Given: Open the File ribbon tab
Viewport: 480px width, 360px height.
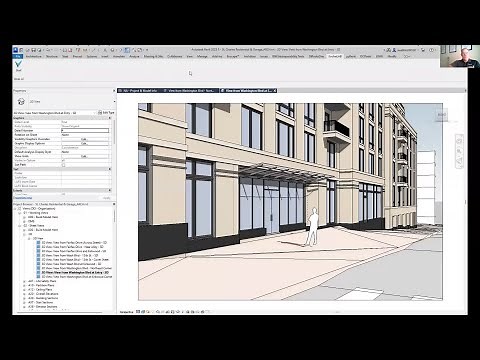Looking at the screenshot, I should [x=18, y=56].
